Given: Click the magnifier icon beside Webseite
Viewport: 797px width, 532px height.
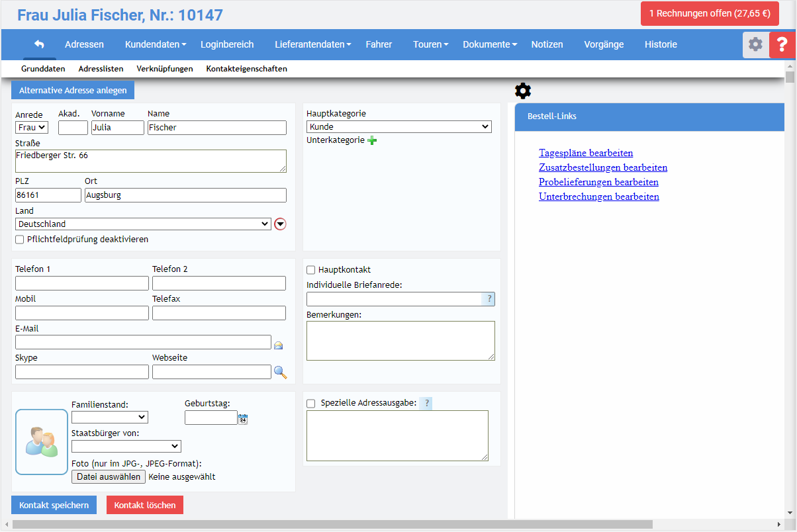Looking at the screenshot, I should point(280,372).
